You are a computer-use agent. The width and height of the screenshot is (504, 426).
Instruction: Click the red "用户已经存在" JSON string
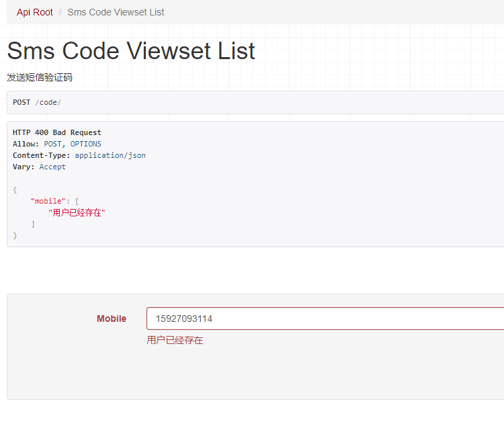(x=77, y=212)
